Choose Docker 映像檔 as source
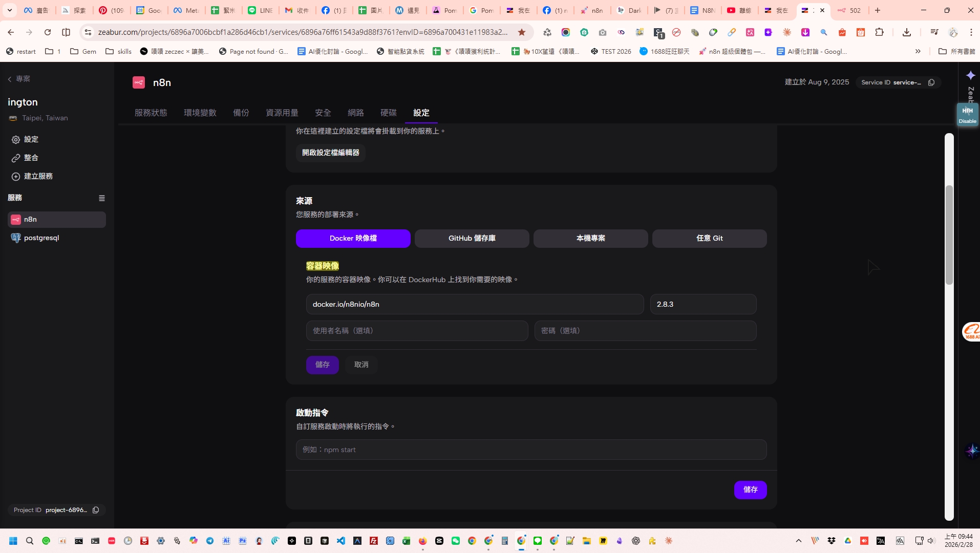 point(353,238)
